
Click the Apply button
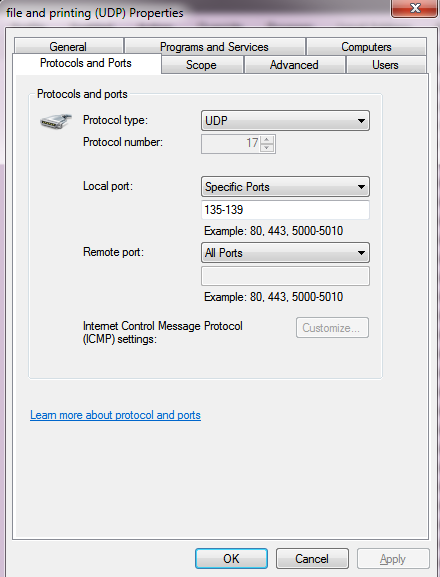click(393, 559)
